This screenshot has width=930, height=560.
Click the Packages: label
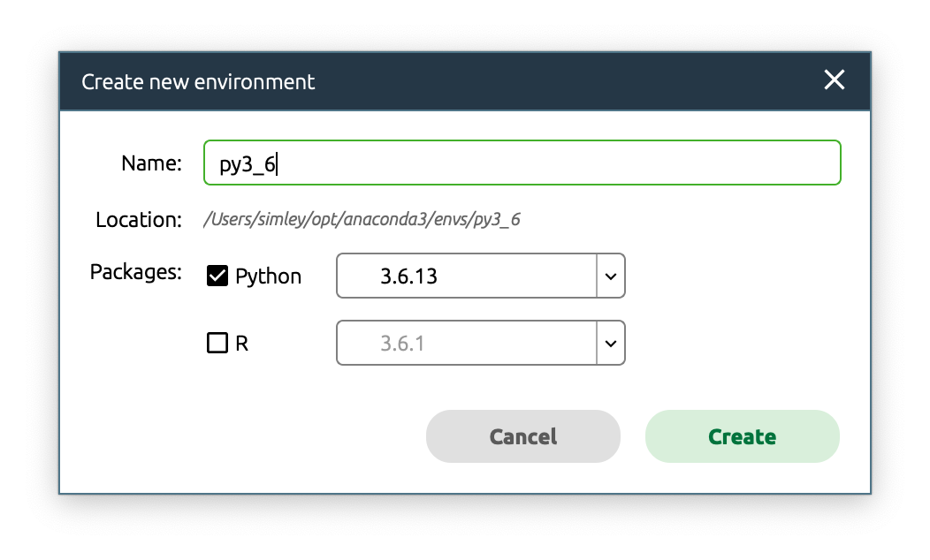click(x=135, y=272)
